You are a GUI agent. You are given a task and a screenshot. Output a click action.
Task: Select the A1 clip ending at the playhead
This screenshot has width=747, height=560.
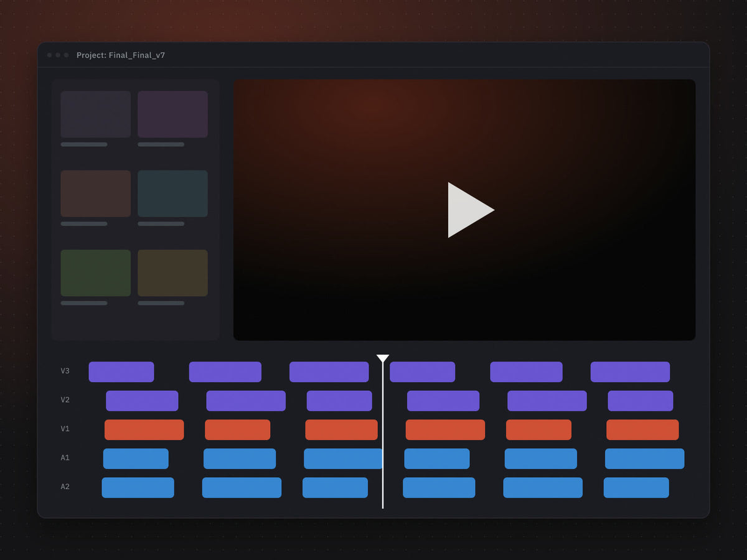point(343,459)
